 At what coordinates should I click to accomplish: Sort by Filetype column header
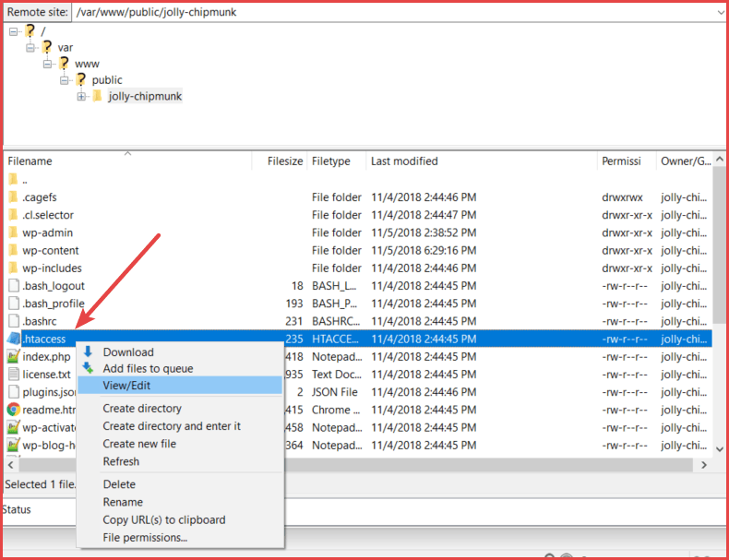tap(337, 161)
